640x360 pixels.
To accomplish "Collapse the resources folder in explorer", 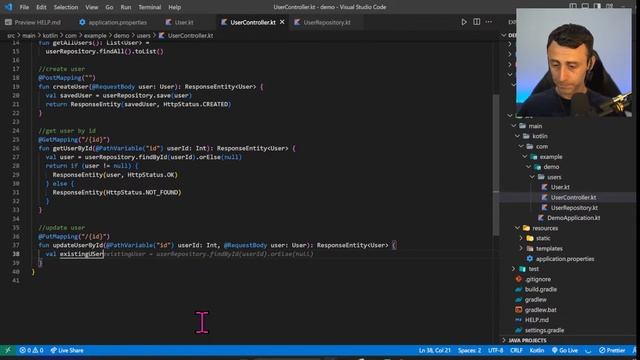I will [518, 228].
